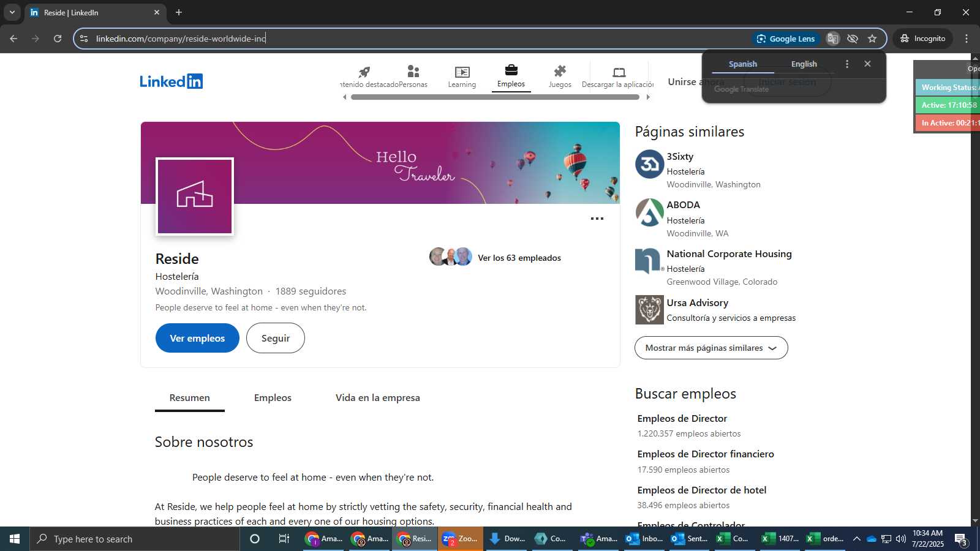Select English tab in translate popup
This screenshot has width=980, height=551.
[804, 64]
